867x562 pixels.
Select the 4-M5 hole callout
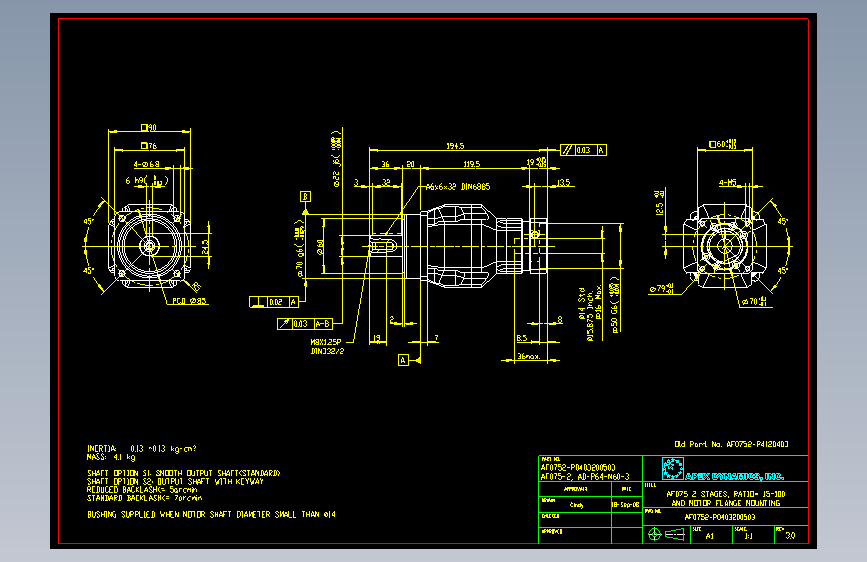[x=728, y=183]
